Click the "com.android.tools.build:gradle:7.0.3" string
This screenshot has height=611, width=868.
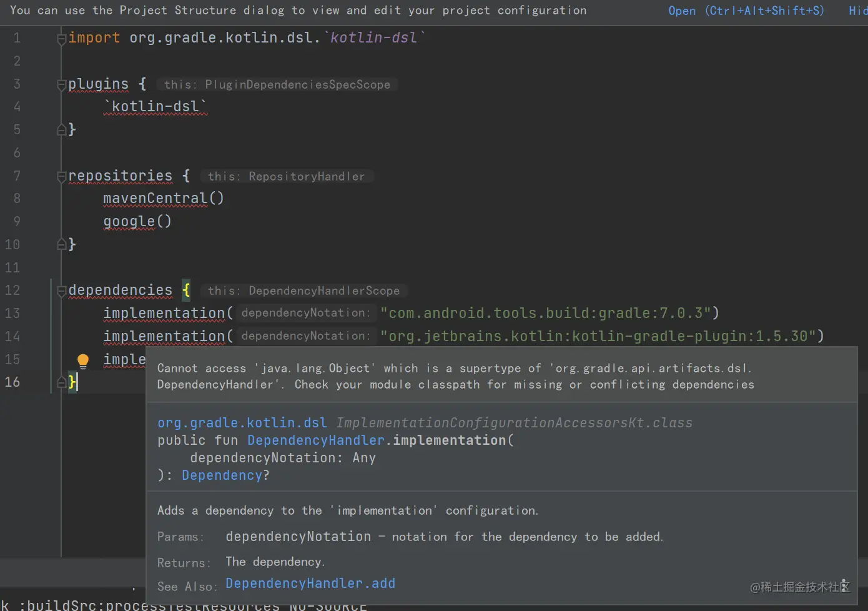(x=546, y=313)
